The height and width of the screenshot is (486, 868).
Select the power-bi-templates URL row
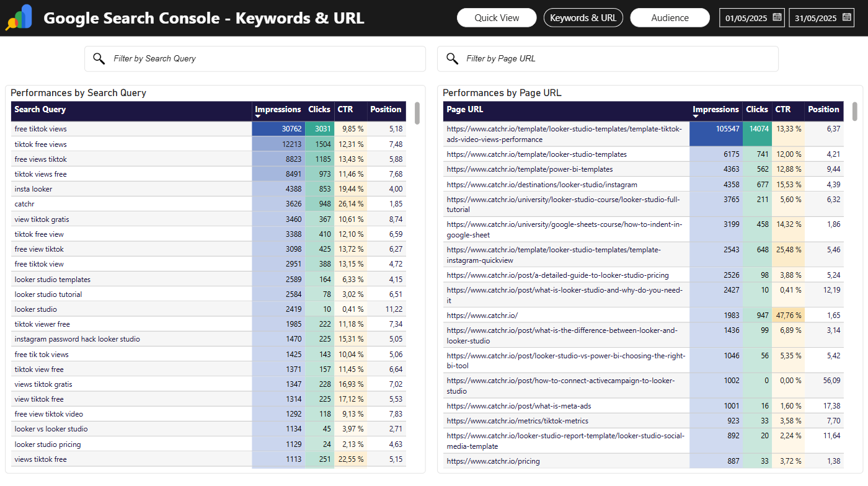point(643,169)
